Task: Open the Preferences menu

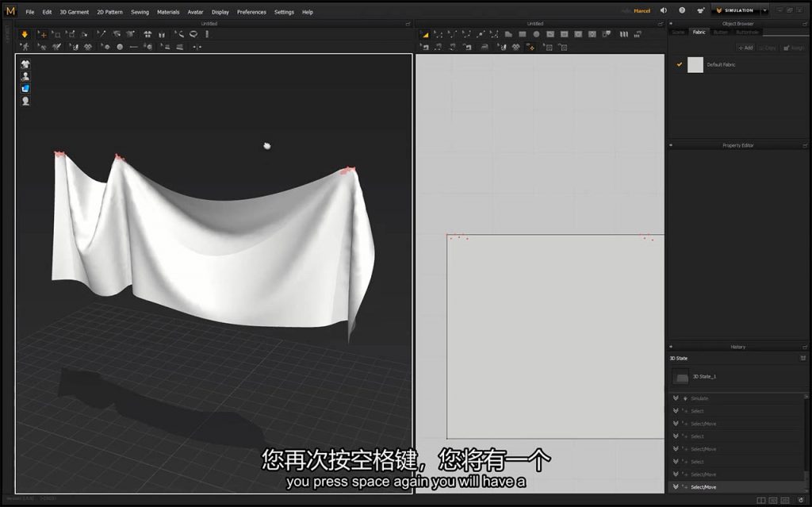Action: (251, 12)
